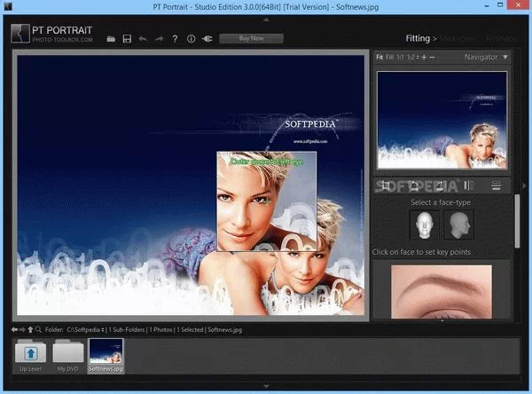Click the Open file folder icon
Screen dimensions: 532x394
[x=111, y=39]
